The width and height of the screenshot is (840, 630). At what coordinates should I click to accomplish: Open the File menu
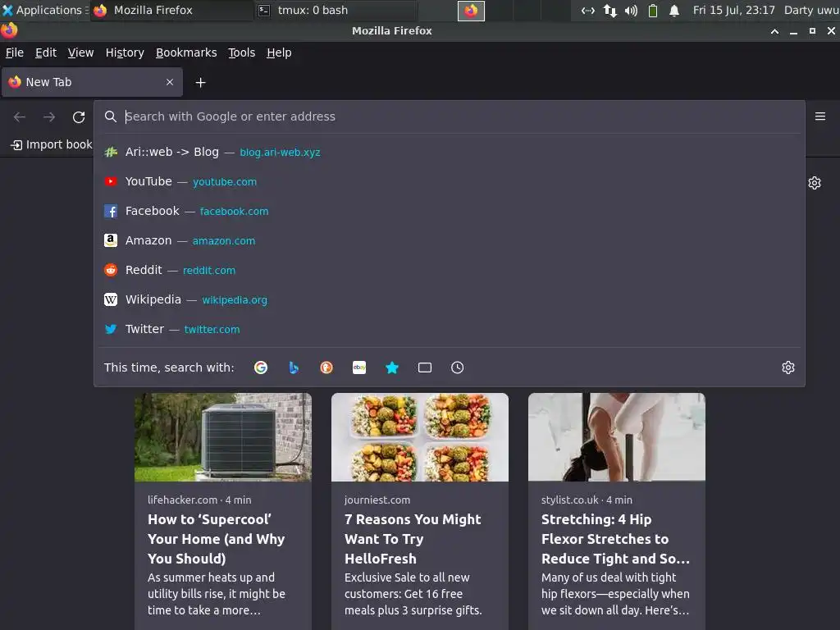tap(15, 52)
